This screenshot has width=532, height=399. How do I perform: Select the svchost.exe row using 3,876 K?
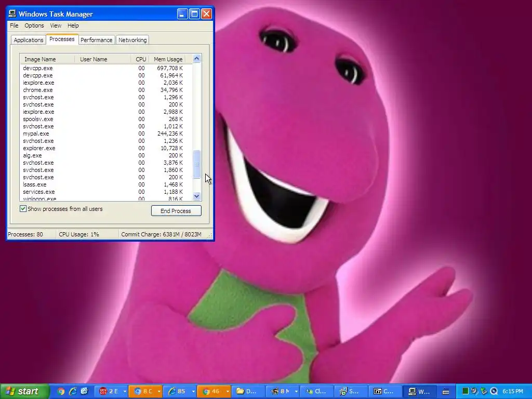point(106,163)
